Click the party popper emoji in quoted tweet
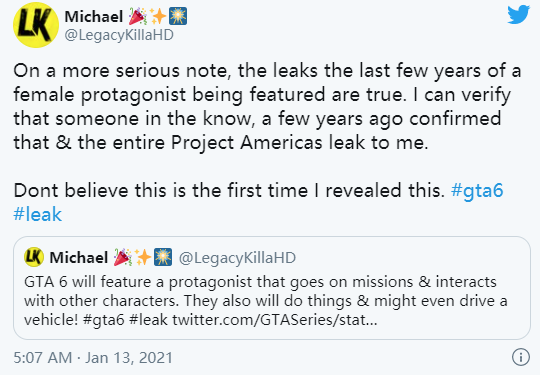This screenshot has height=375, width=540. 123,257
